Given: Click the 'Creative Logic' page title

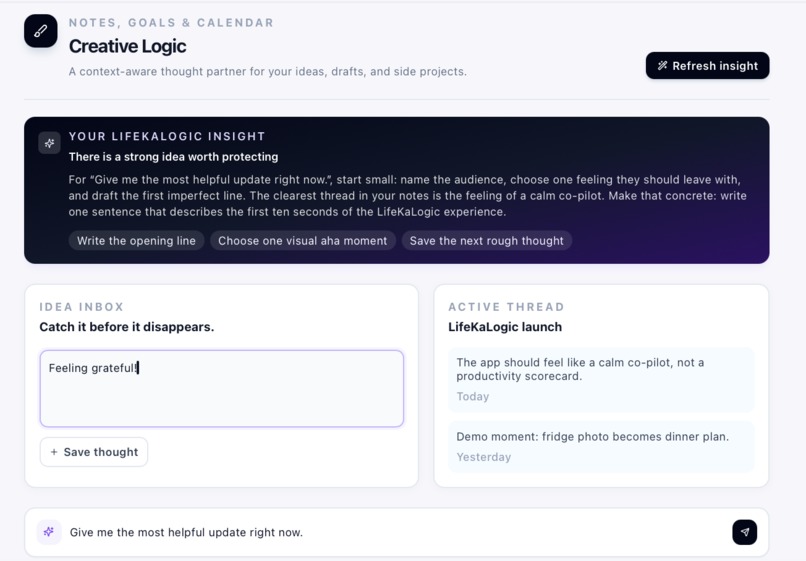Looking at the screenshot, I should [127, 46].
